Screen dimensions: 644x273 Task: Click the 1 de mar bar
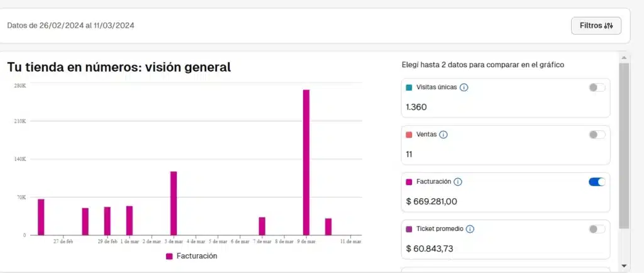(130, 220)
